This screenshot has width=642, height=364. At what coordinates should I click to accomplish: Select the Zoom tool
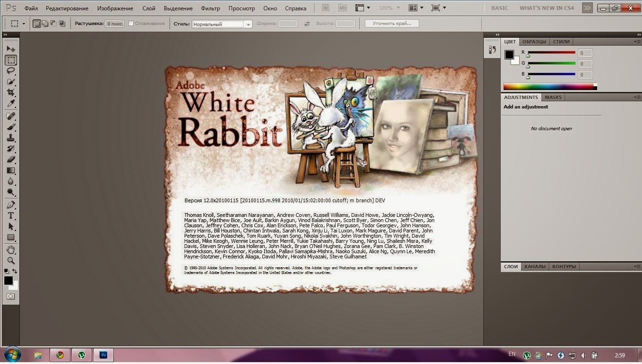11,260
